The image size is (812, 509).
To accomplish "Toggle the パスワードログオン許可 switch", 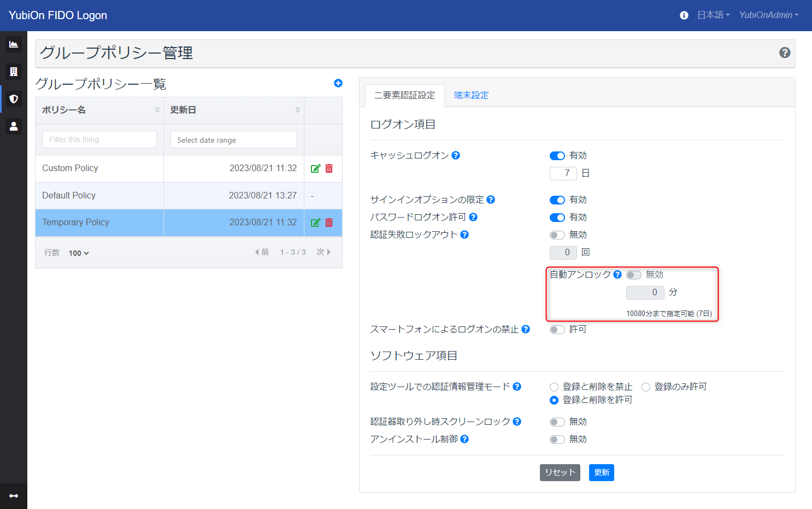I will pos(557,218).
